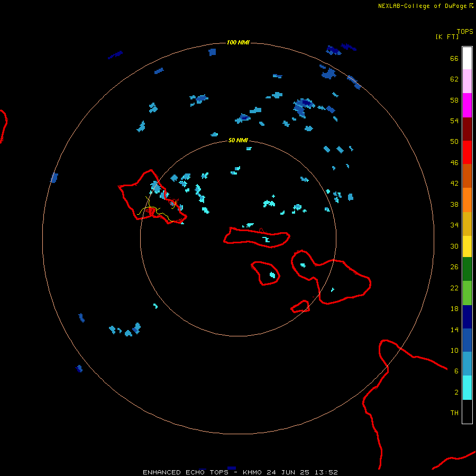Click the '[K FT]' units label
This screenshot has height=476, width=476.
447,36
